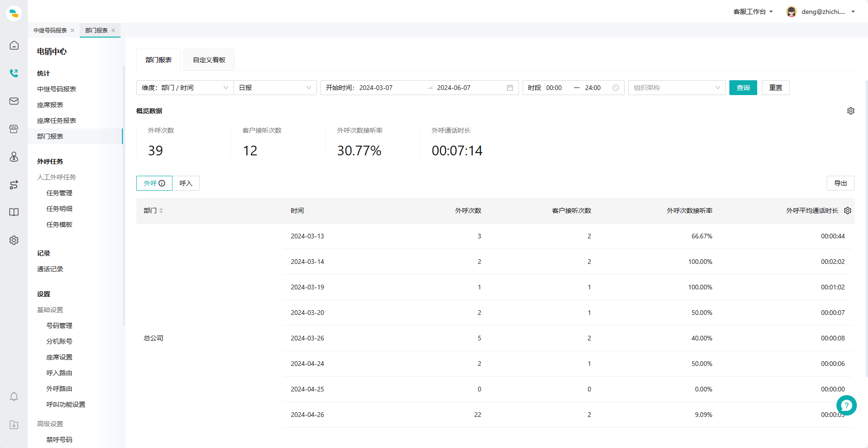The image size is (868, 448).
Task: Open the home icon in the sidebar
Action: tap(14, 45)
